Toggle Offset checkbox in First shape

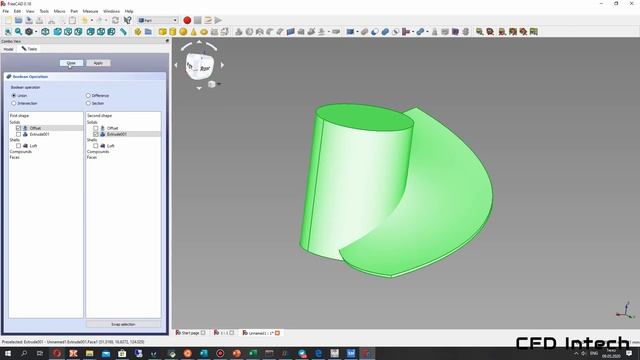(18, 128)
